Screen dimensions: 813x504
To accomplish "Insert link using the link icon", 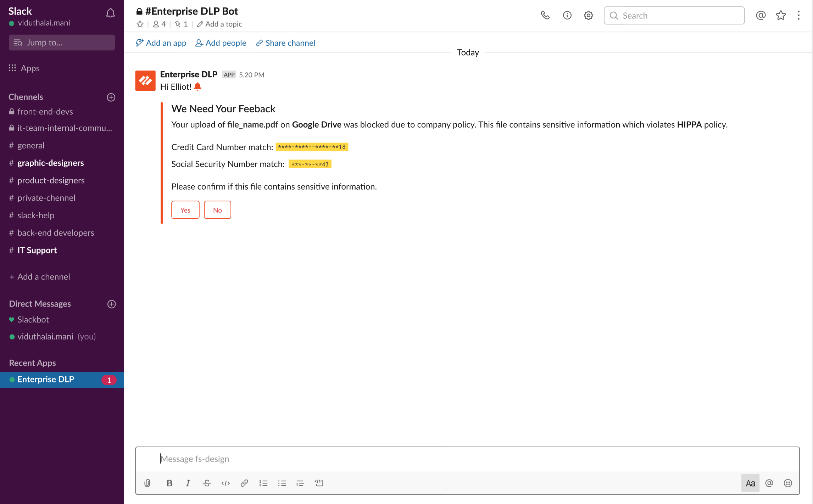I will pyautogui.click(x=244, y=483).
